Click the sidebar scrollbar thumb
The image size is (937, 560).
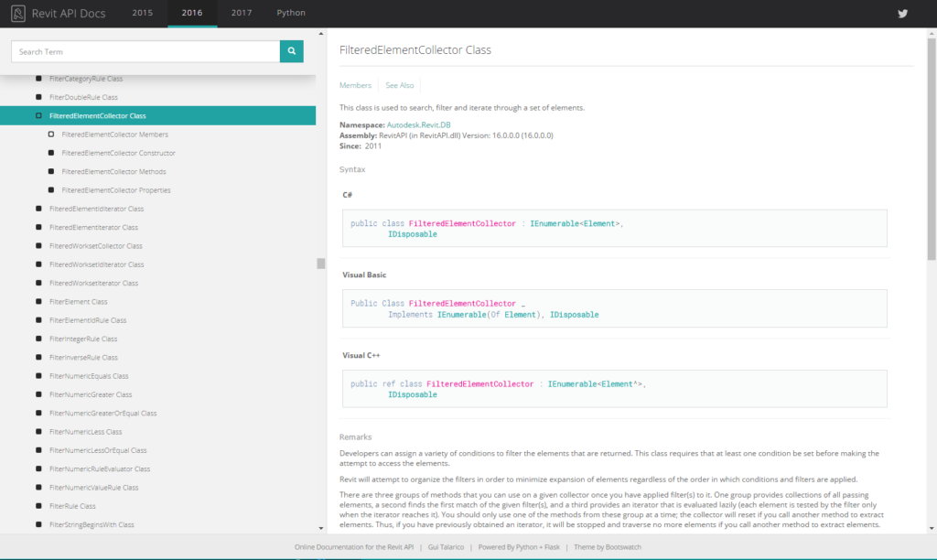(321, 264)
